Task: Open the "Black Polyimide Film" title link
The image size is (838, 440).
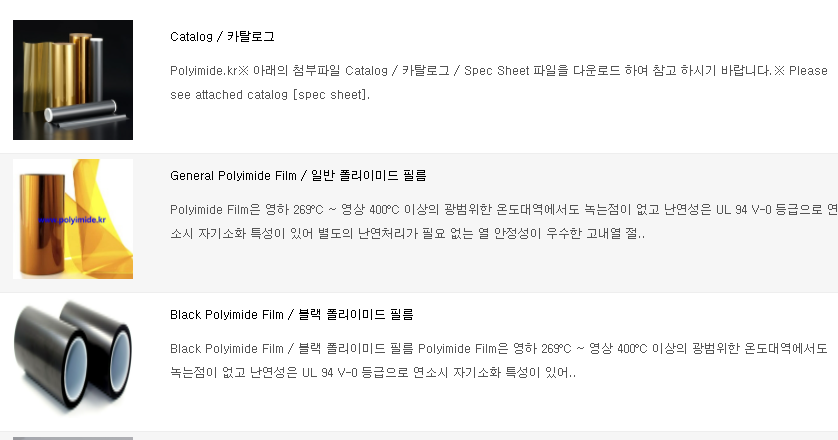Action: [x=227, y=315]
